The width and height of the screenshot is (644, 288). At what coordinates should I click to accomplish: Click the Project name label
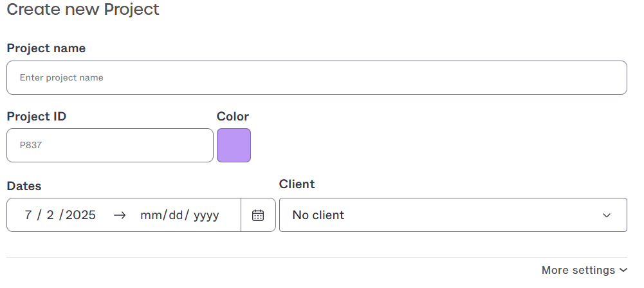[x=46, y=48]
